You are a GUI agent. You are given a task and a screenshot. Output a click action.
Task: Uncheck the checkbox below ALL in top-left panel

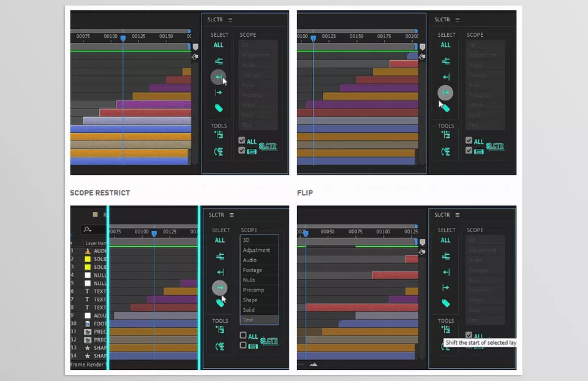242,150
